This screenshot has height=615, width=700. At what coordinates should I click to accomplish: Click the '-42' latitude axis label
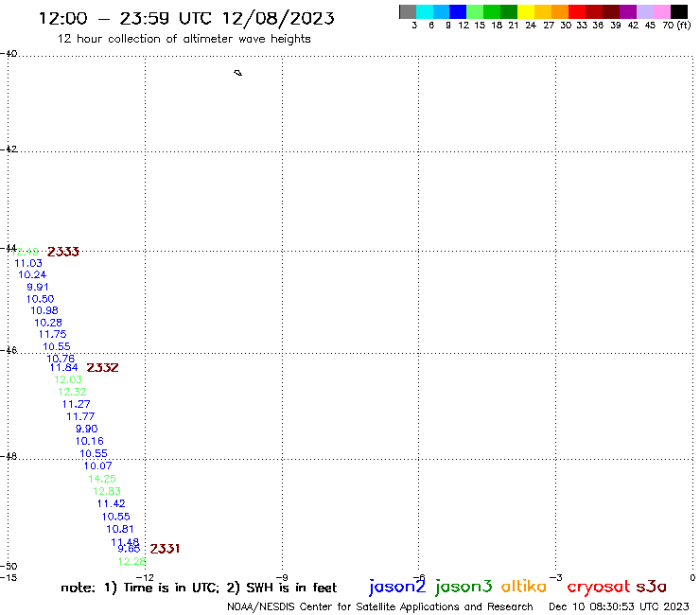pos(9,149)
